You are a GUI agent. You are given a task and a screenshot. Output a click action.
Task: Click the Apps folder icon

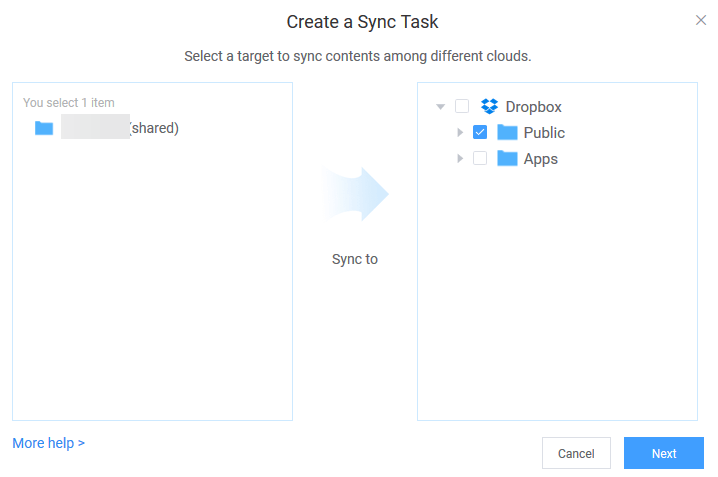point(507,159)
